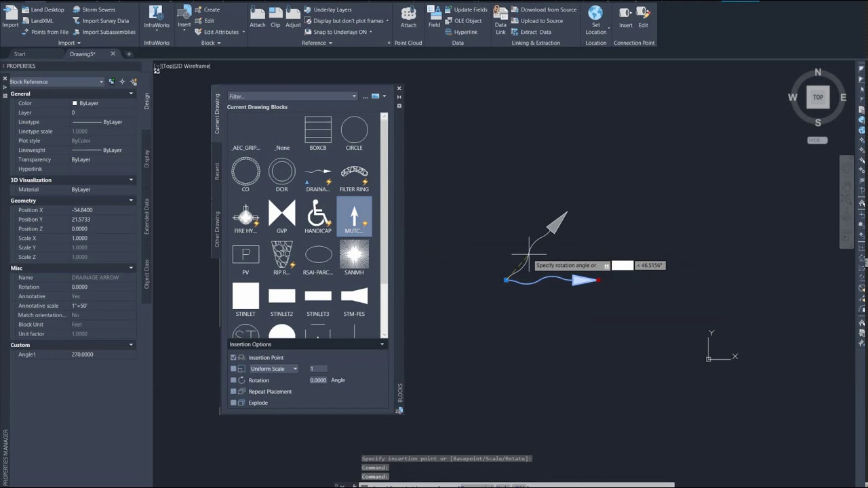Click Quick Select icon in Properties

134,81
